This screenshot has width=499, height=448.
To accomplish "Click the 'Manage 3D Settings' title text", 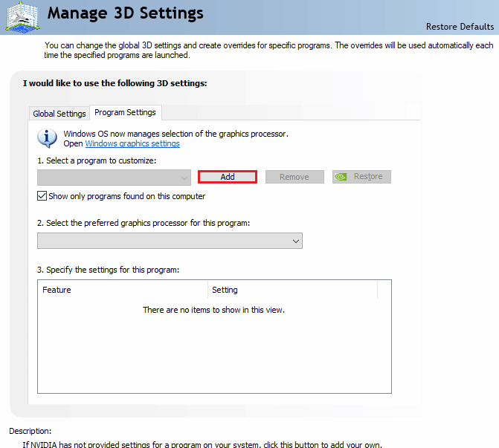I will click(x=126, y=13).
